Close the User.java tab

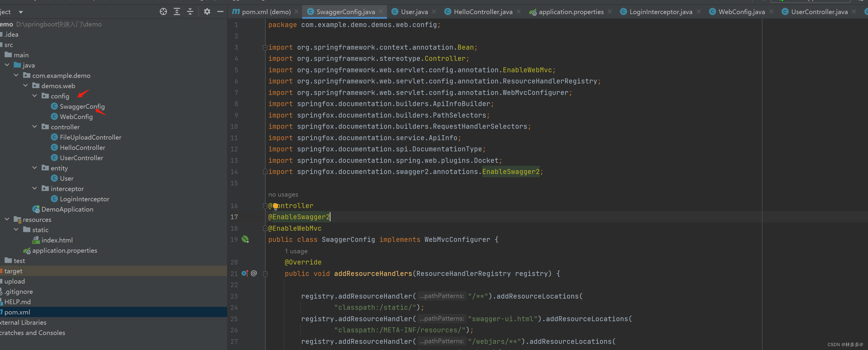click(x=434, y=12)
